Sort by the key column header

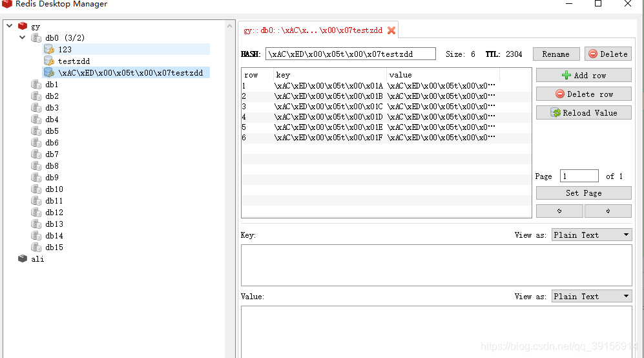pos(330,75)
